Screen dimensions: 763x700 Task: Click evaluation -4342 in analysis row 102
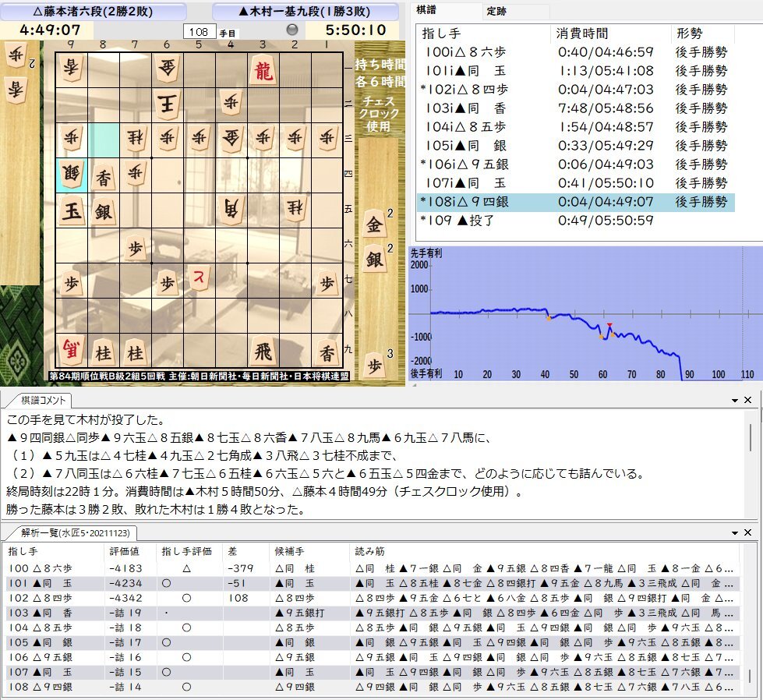(125, 598)
